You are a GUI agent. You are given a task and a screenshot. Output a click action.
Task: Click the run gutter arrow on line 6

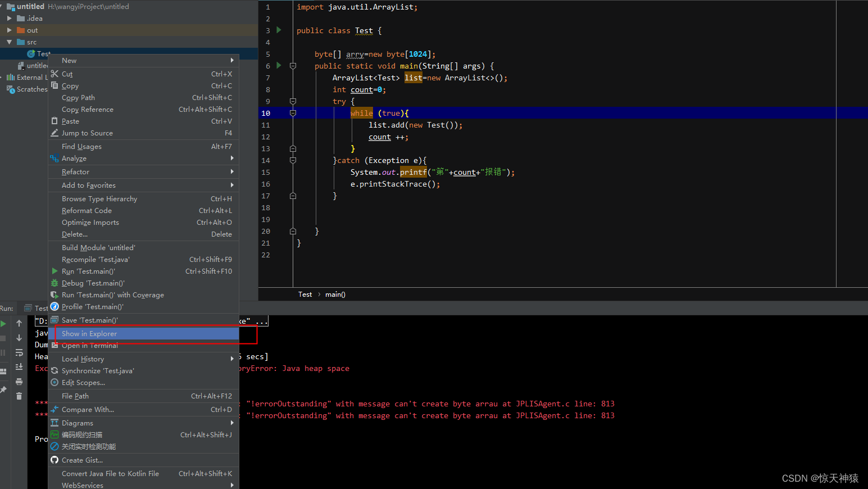click(x=279, y=65)
